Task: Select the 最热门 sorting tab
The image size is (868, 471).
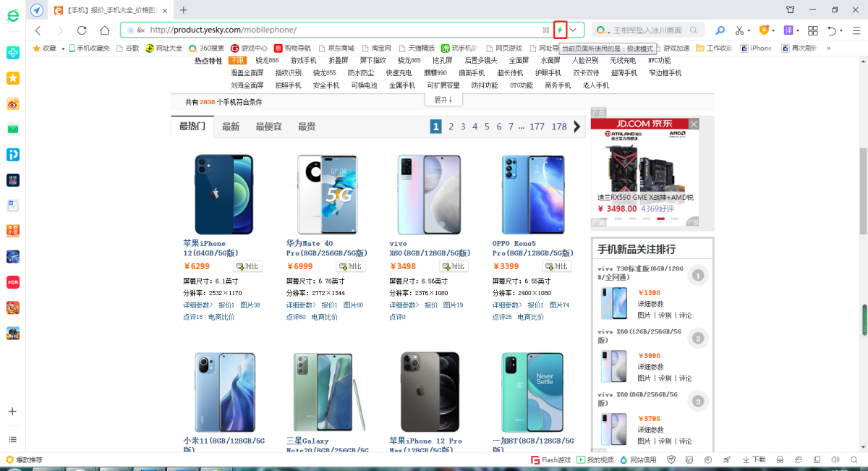Action: [192, 127]
